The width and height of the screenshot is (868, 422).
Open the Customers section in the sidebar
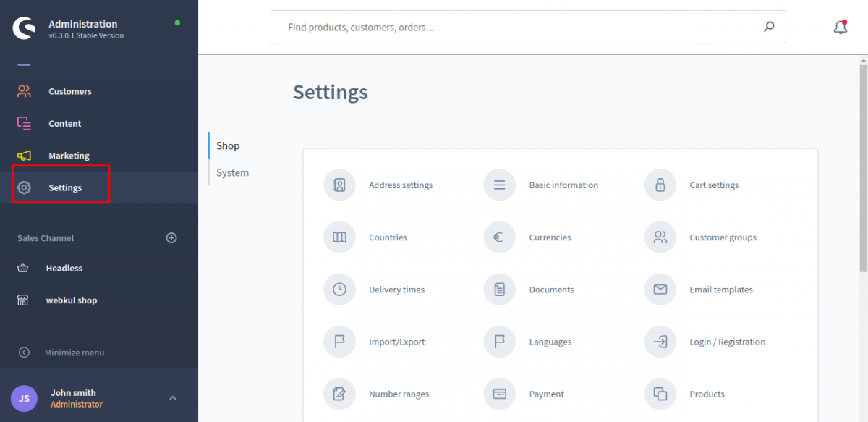[x=69, y=91]
